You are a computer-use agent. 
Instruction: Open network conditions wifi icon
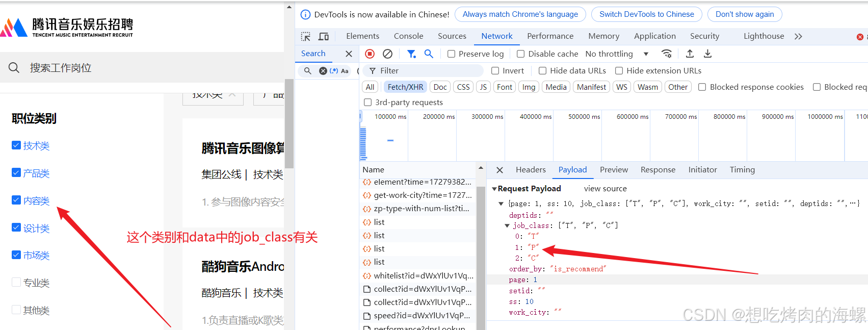[x=666, y=54]
